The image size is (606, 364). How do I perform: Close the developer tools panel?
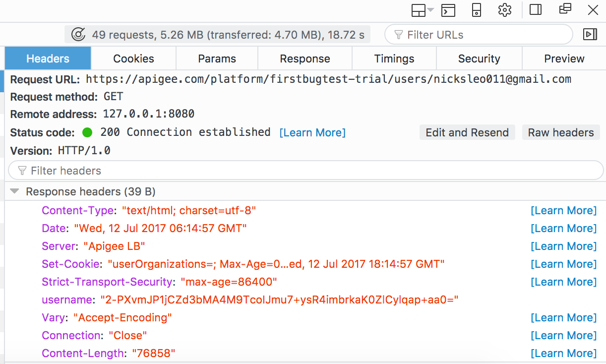point(593,10)
